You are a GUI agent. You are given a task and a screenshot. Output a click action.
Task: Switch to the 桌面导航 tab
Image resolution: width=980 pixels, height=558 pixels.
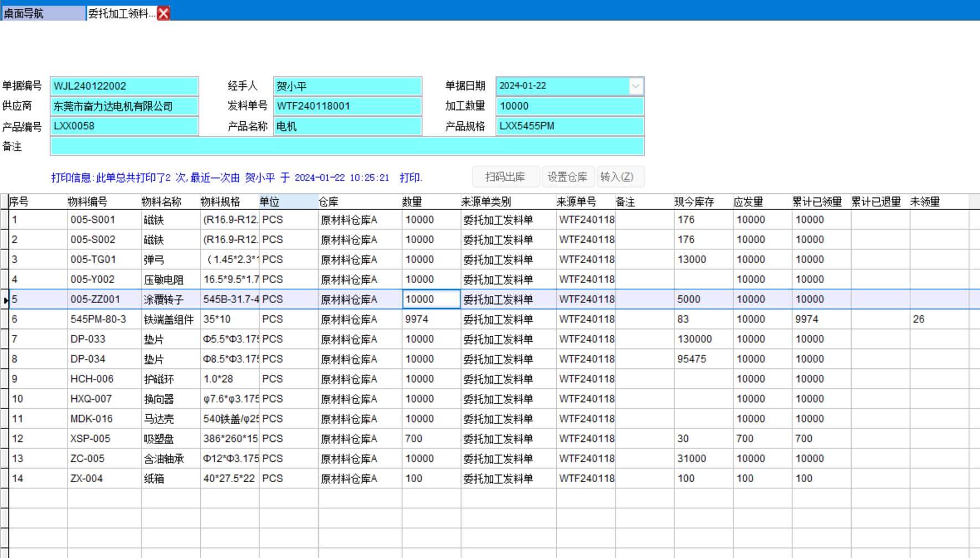[x=42, y=13]
